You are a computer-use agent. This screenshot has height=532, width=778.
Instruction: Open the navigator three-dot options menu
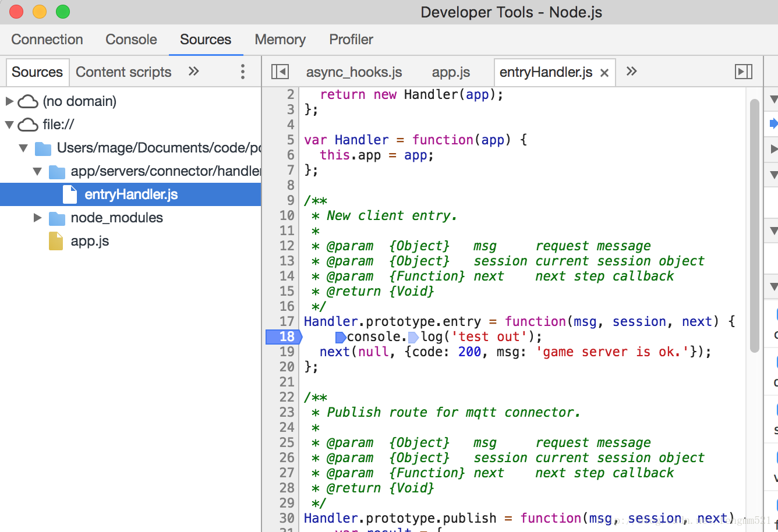243,72
